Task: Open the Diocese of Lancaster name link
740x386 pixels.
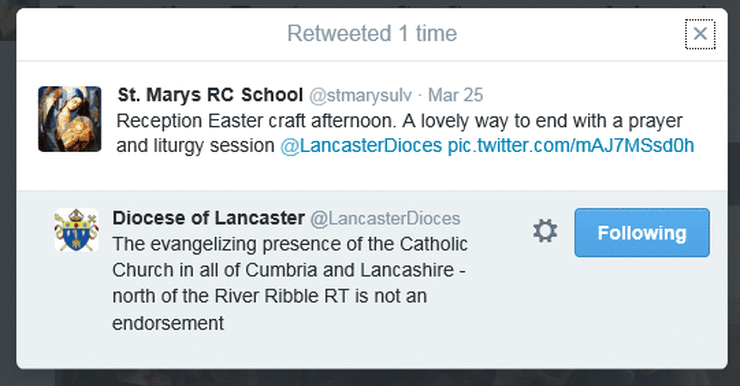Action: (208, 218)
